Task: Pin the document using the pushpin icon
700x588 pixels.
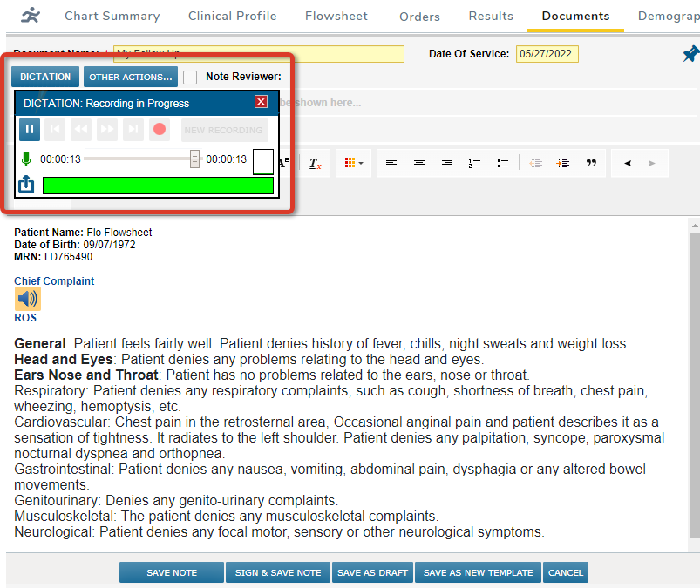Action: 690,53
